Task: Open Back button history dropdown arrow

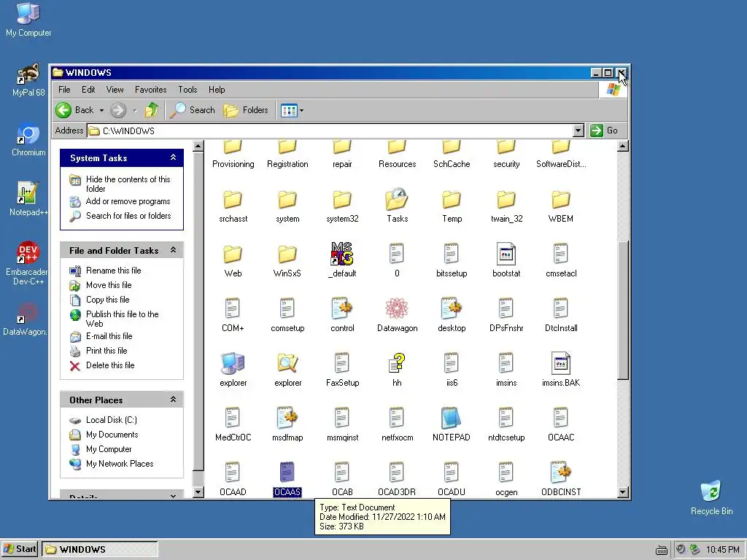Action: 101,111
